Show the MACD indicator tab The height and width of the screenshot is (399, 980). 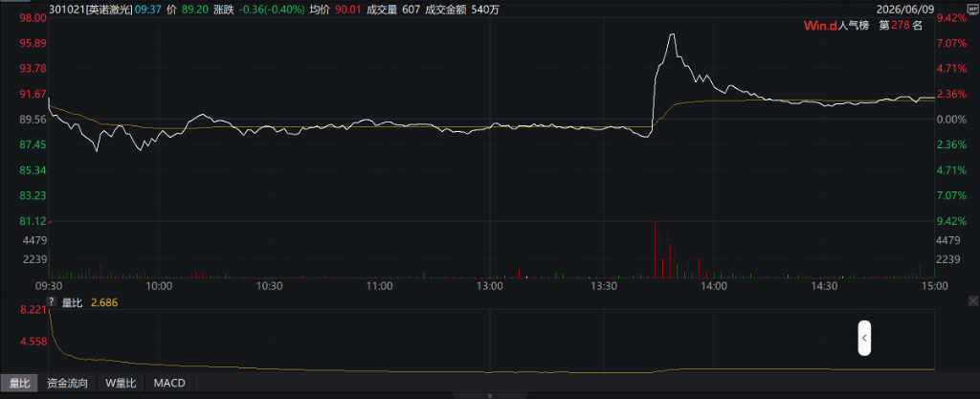coord(169,383)
